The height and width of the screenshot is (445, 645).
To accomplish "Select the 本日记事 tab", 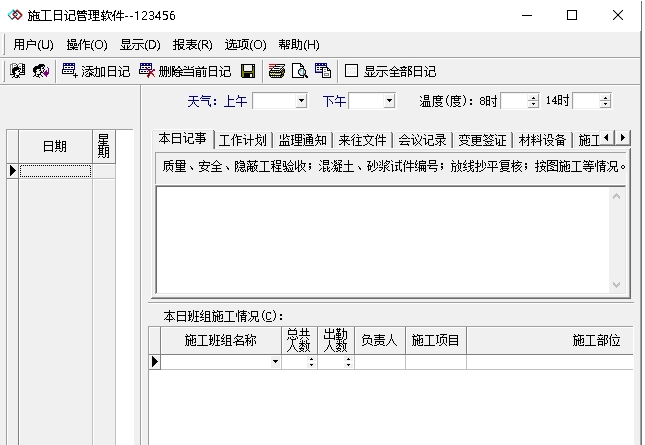I will (183, 139).
